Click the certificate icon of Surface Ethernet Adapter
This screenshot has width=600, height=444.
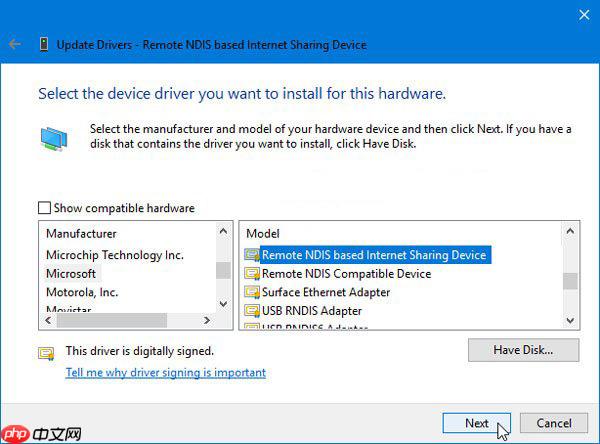point(252,292)
